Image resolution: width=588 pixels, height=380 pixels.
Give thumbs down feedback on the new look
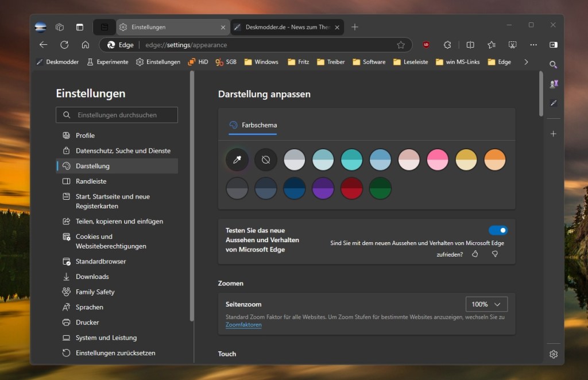click(x=494, y=253)
